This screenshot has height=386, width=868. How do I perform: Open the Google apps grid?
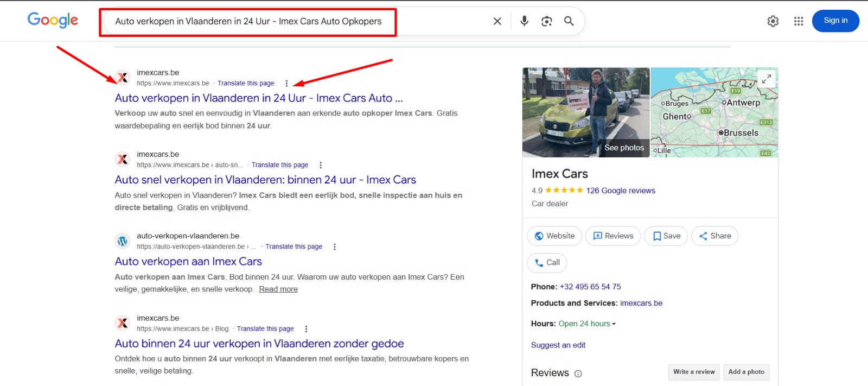(798, 21)
